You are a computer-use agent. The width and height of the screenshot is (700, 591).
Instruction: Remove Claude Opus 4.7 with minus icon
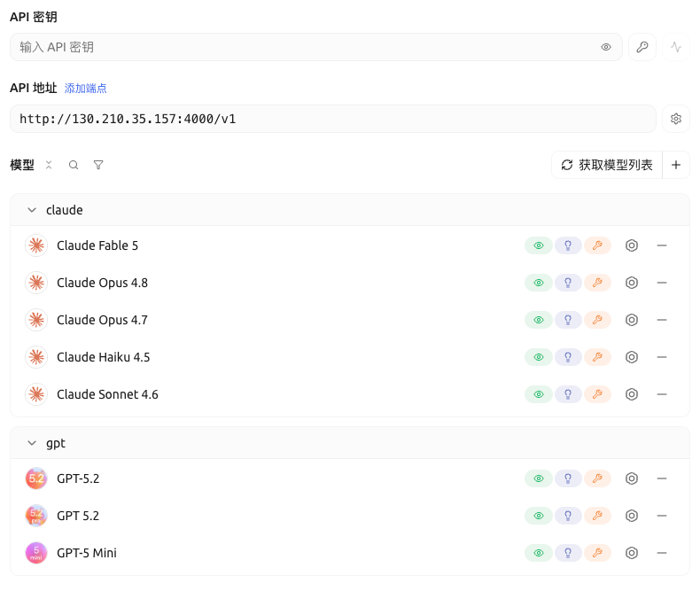click(662, 320)
